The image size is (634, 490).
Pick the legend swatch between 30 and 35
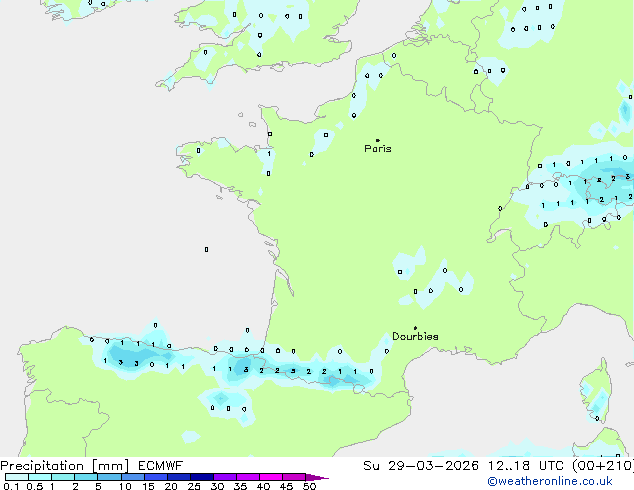[225, 477]
